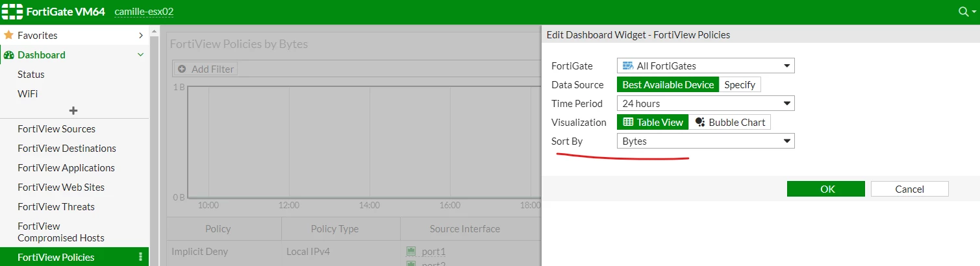Click the Dashboard menu label
980x266 pixels.
[x=42, y=55]
